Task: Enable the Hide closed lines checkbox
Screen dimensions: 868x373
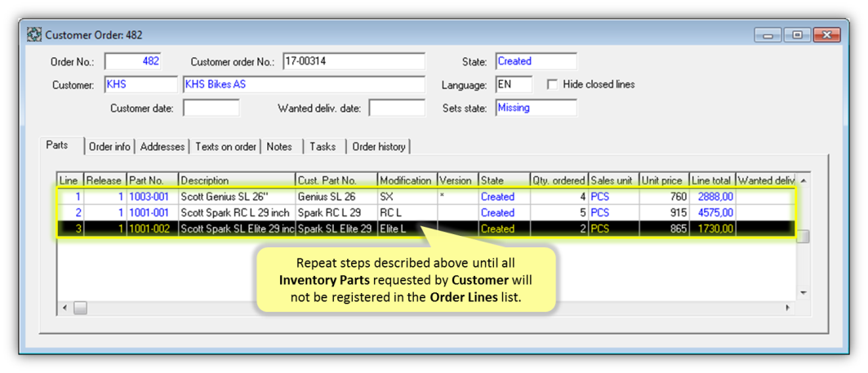Action: click(x=551, y=85)
